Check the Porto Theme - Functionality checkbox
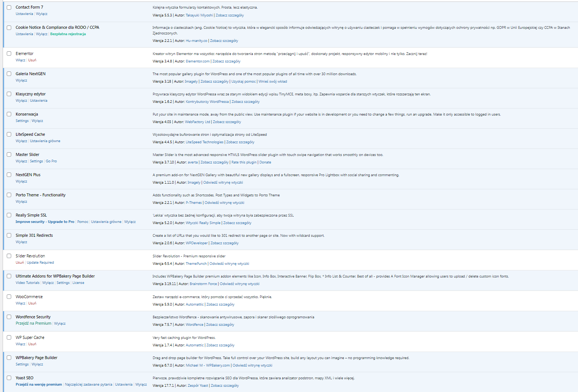The height and width of the screenshot is (392, 578). [9, 195]
